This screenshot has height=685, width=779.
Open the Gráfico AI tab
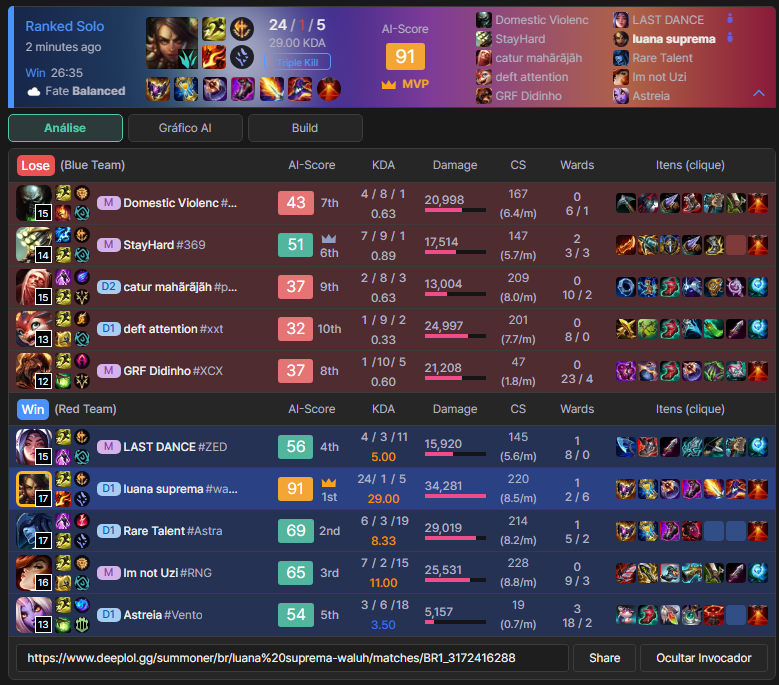pos(185,128)
